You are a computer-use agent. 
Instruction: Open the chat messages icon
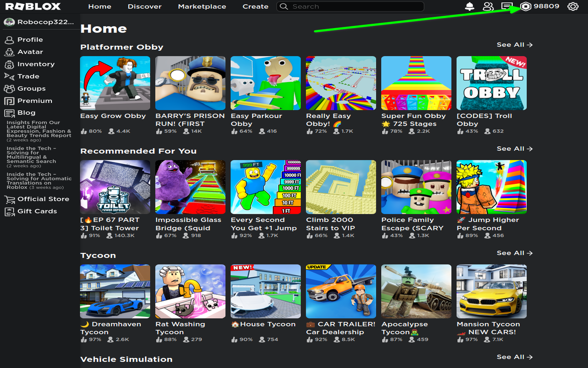507,6
